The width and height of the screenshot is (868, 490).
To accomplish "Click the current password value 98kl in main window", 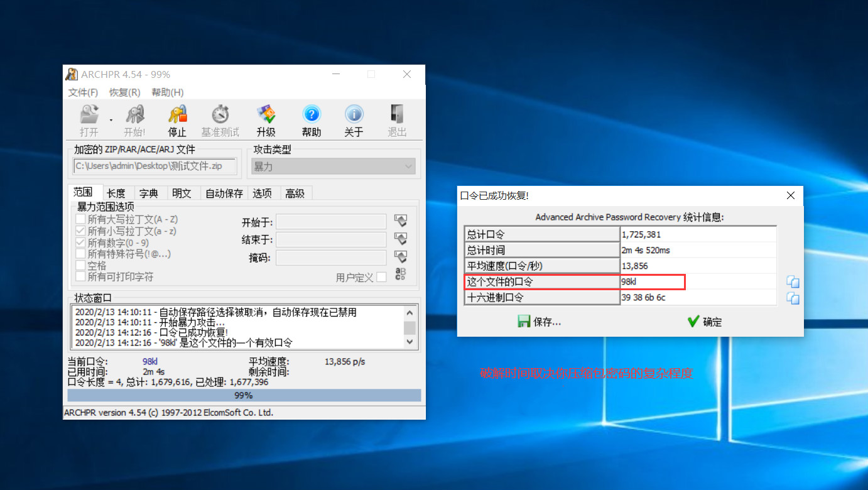I will 150,362.
